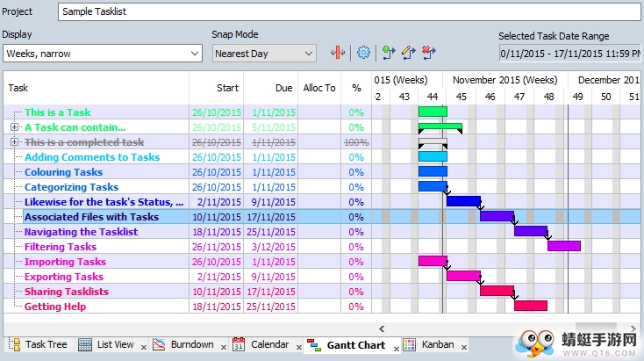Select the 'Getting Help' task row
This screenshot has width=644, height=361.
pos(187,307)
